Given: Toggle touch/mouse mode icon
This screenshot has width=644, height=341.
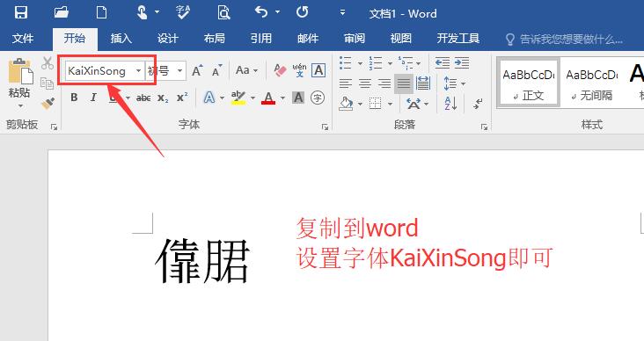Looking at the screenshot, I should (143, 12).
